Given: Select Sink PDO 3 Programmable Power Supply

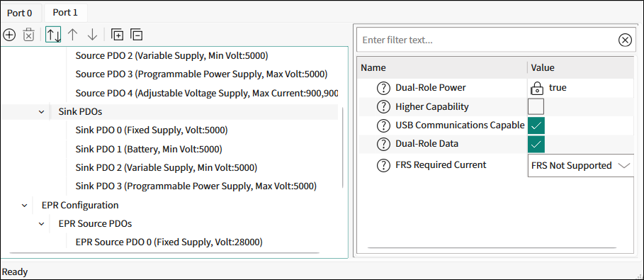Looking at the screenshot, I should click(196, 186).
